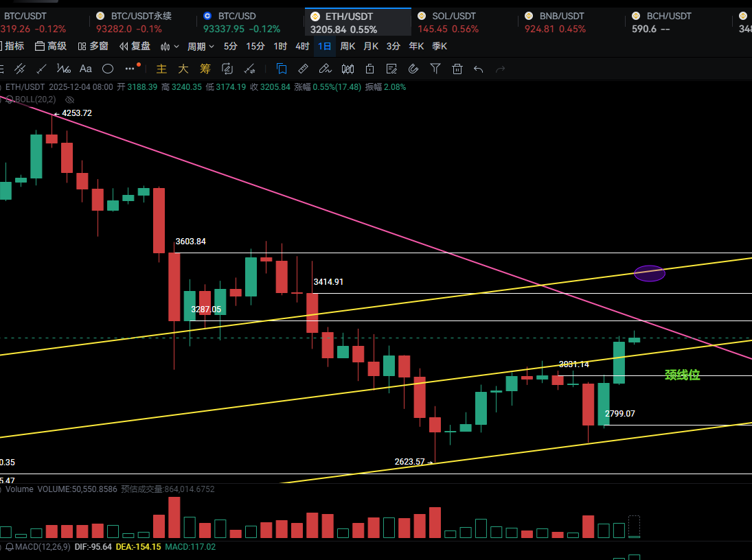Switch to the SOL/USDT tab
Screen dimensions: 752x560
(x=454, y=16)
